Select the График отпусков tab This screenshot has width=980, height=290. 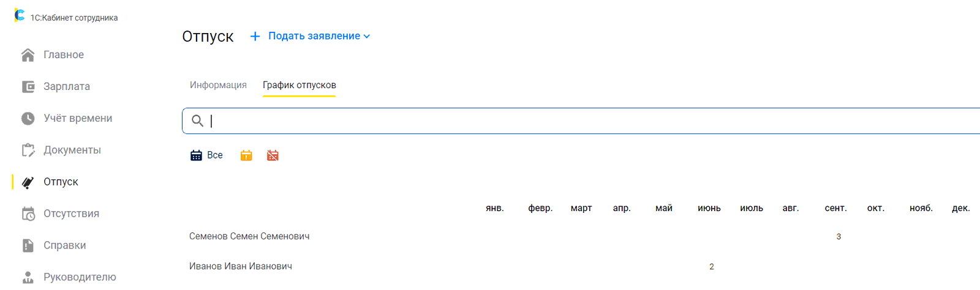(x=300, y=85)
